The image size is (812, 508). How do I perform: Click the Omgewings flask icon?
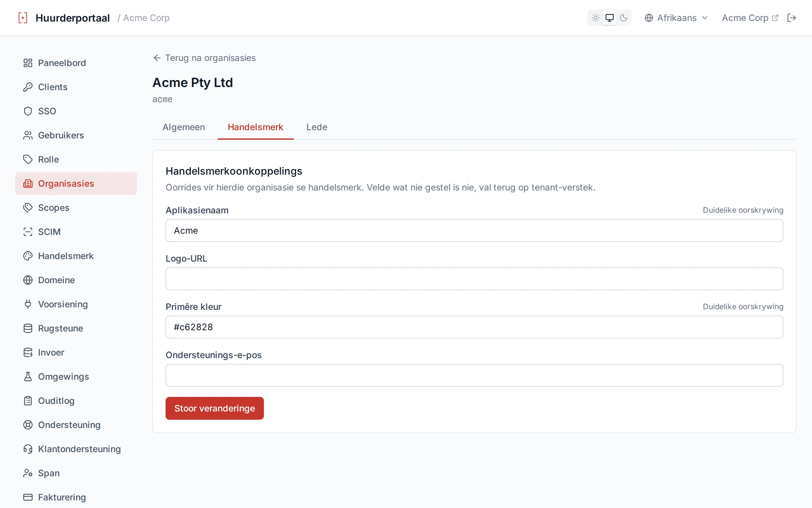[28, 377]
